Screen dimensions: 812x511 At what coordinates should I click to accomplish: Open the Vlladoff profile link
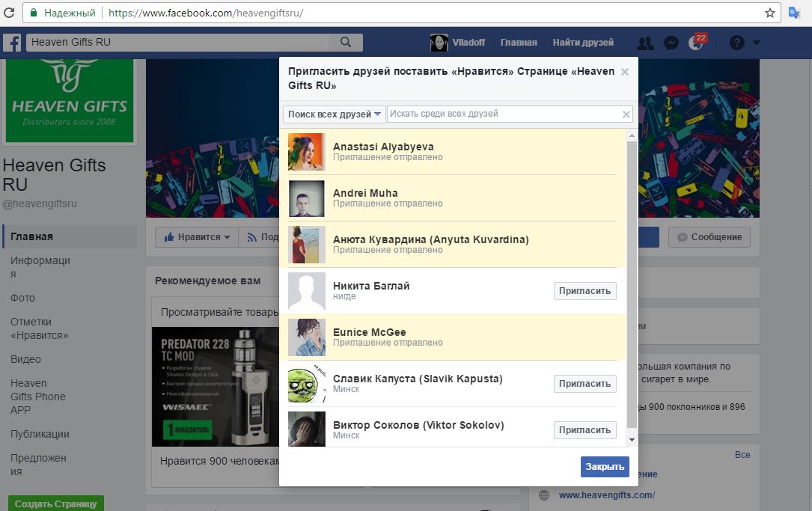(x=468, y=43)
